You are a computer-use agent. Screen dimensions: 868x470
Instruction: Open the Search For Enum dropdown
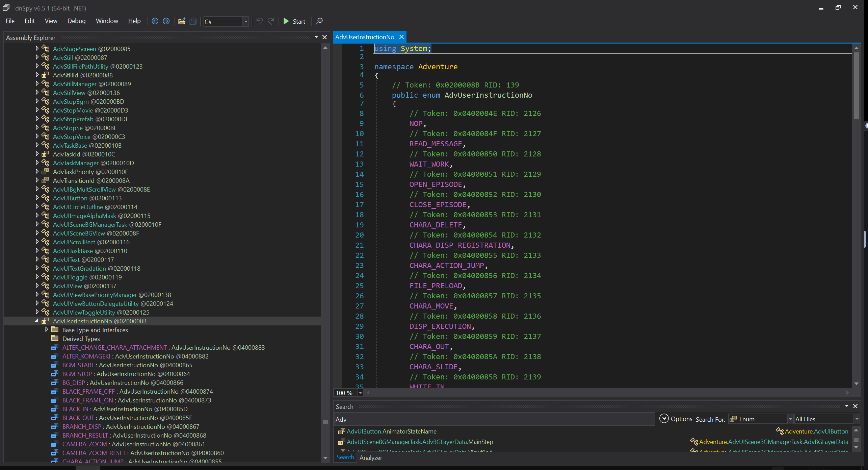coord(790,419)
